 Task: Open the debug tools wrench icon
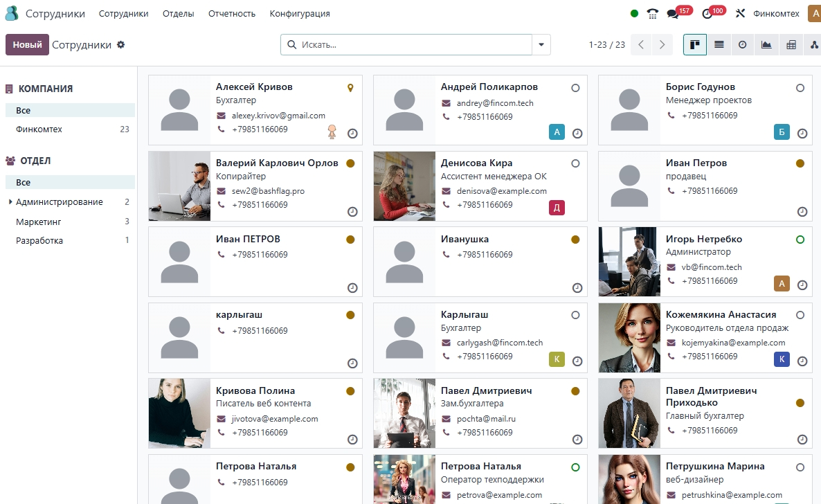click(740, 14)
